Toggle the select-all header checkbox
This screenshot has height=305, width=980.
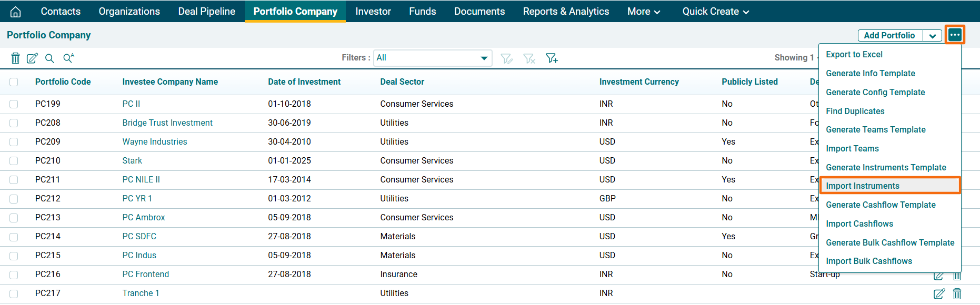point(14,82)
